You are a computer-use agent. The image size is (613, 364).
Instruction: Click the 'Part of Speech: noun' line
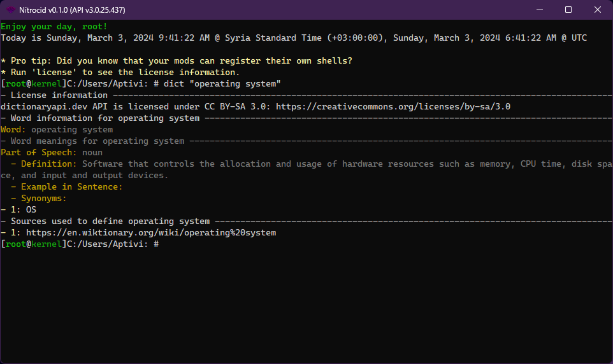[52, 153]
